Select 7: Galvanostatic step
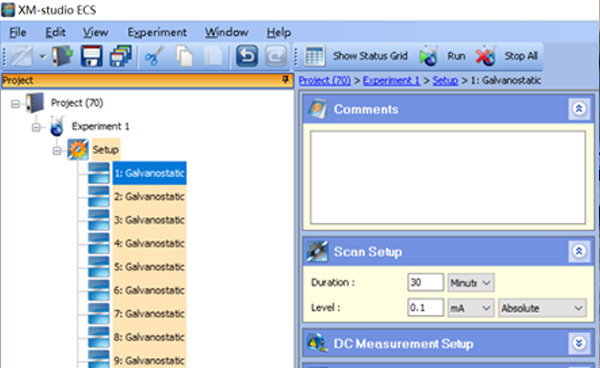Image resolution: width=600 pixels, height=368 pixels. (x=149, y=314)
